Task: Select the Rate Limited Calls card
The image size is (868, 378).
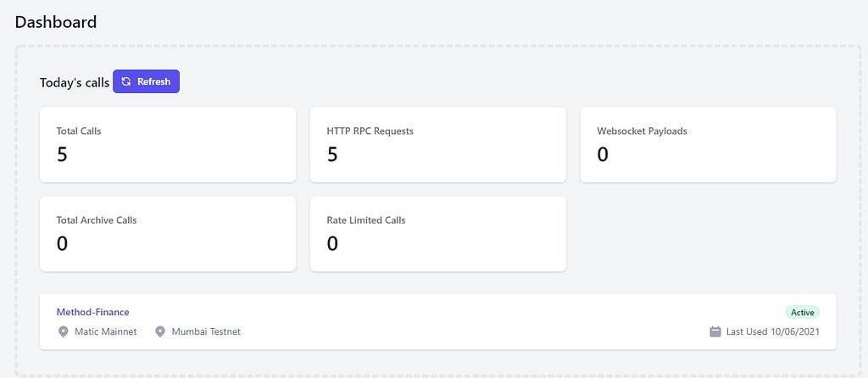Action: (438, 234)
